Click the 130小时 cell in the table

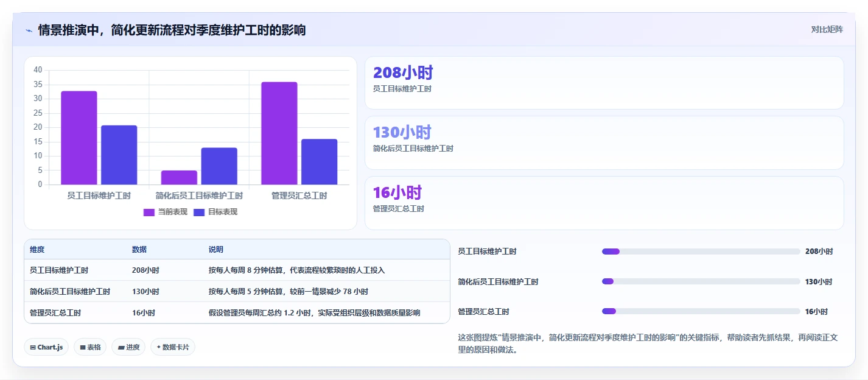(x=145, y=292)
